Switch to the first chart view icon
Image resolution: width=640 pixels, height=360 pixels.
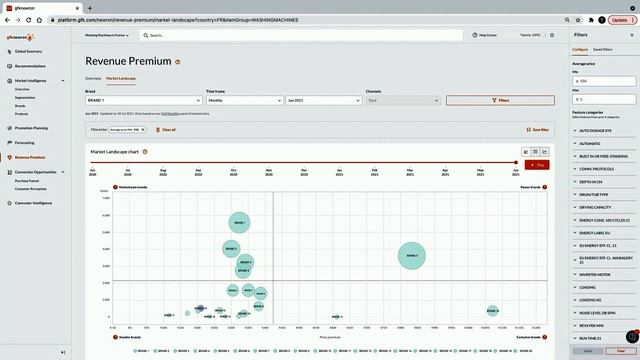[x=526, y=152]
